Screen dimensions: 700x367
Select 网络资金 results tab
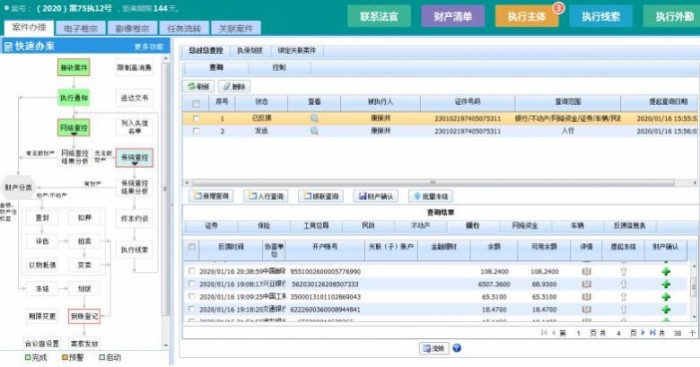[525, 225]
